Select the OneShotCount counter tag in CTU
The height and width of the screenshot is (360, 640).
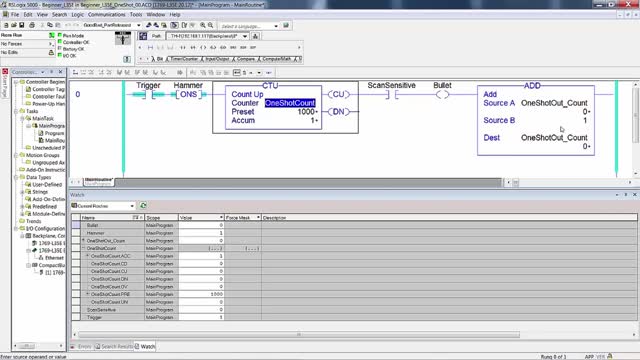pyautogui.click(x=290, y=103)
